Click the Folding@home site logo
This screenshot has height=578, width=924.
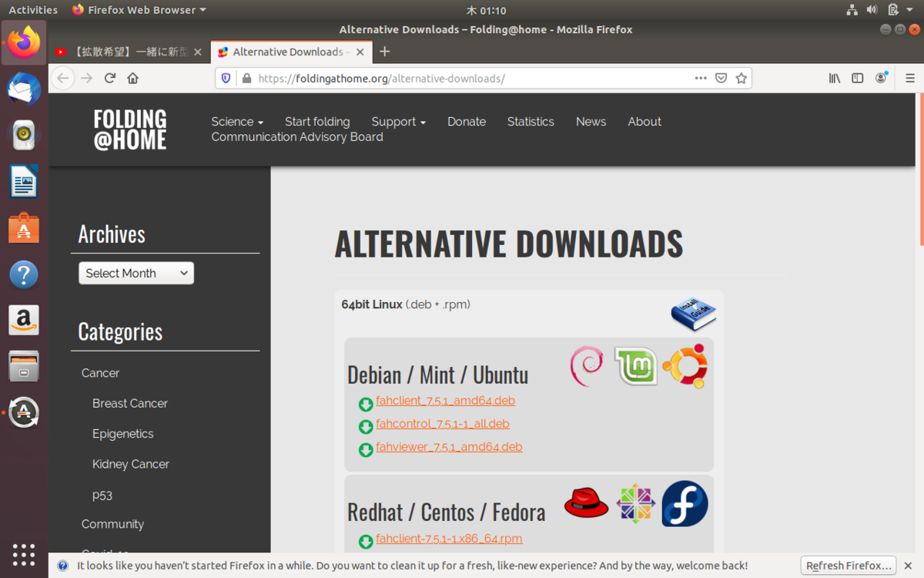point(130,129)
